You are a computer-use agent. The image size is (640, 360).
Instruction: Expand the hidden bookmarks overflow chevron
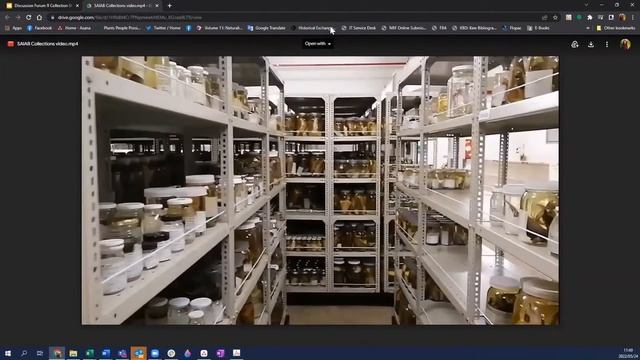(x=588, y=28)
